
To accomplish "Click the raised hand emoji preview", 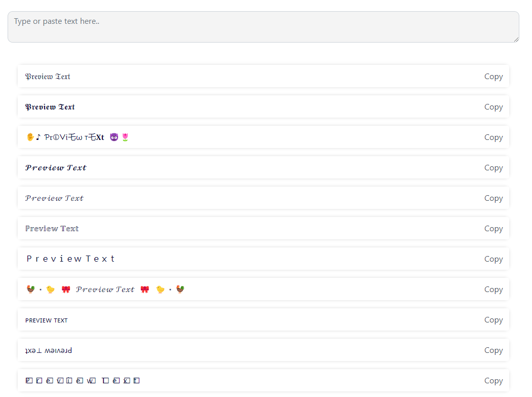I will [30, 137].
